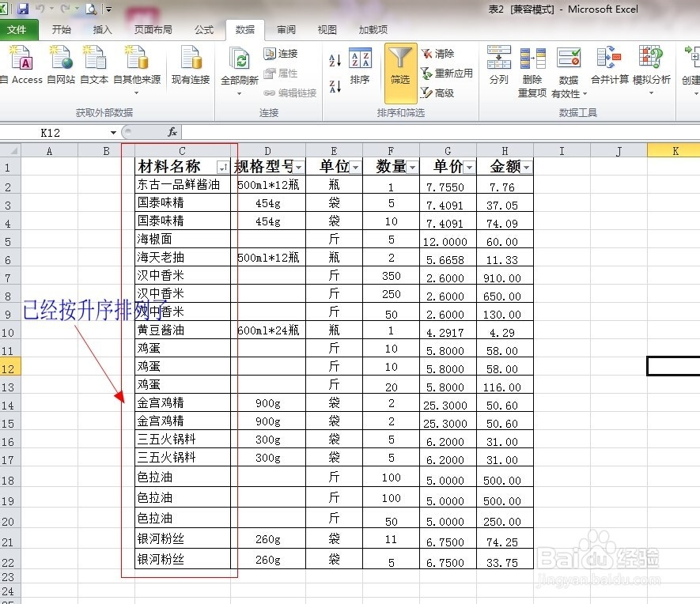Image resolution: width=700 pixels, height=604 pixels.
Task: Open 单价 column filter dropdown
Action: pos(470,168)
